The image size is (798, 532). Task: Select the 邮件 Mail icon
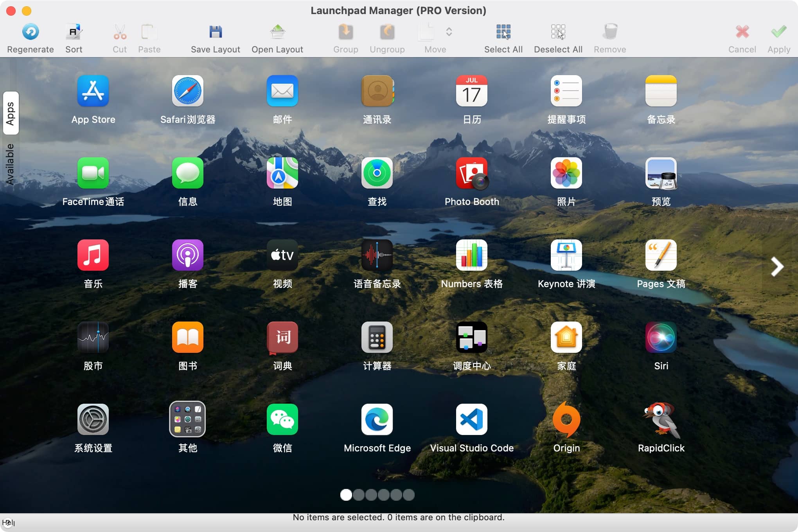click(282, 91)
